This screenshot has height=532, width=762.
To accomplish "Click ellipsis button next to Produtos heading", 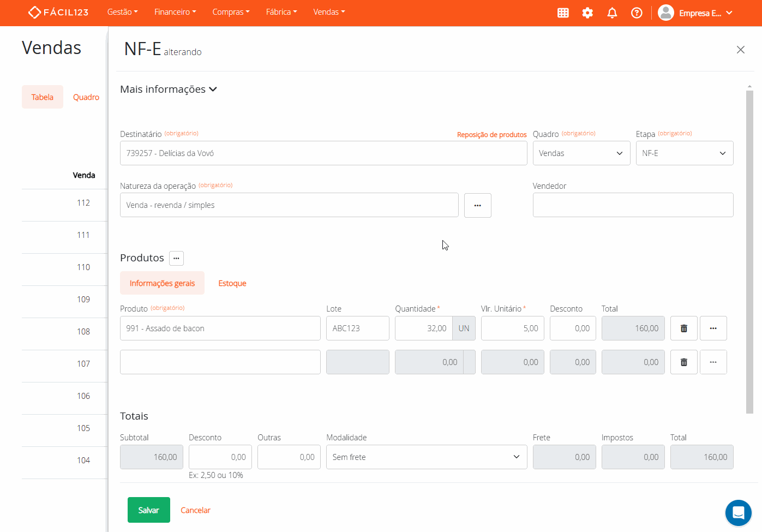I will 176,258.
